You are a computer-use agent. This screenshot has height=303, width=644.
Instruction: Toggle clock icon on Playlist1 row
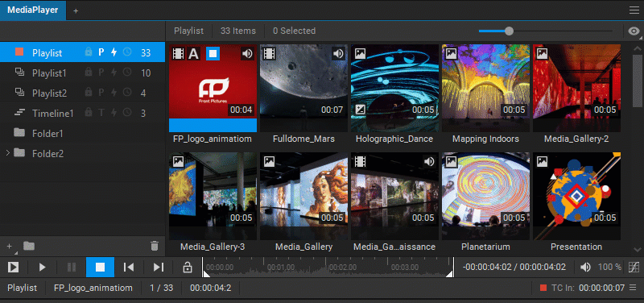coord(127,73)
